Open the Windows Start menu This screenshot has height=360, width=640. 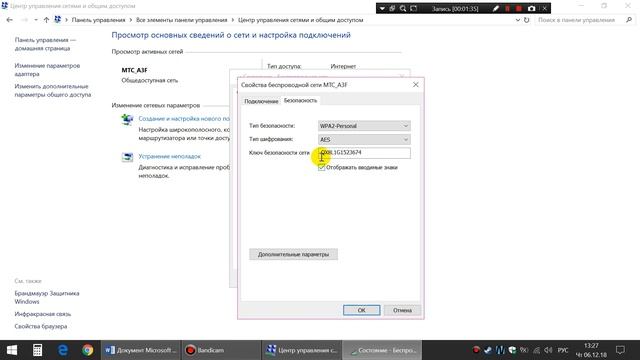[x=12, y=350]
